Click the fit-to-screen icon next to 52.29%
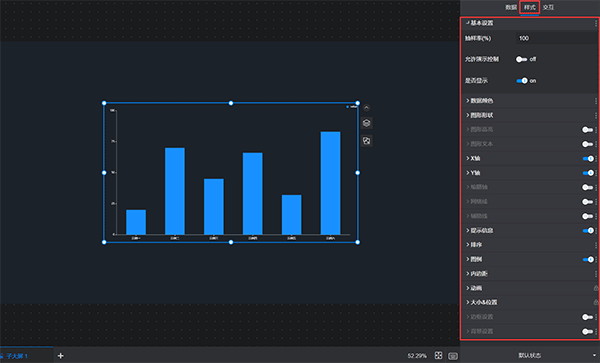The image size is (600, 363). [439, 355]
